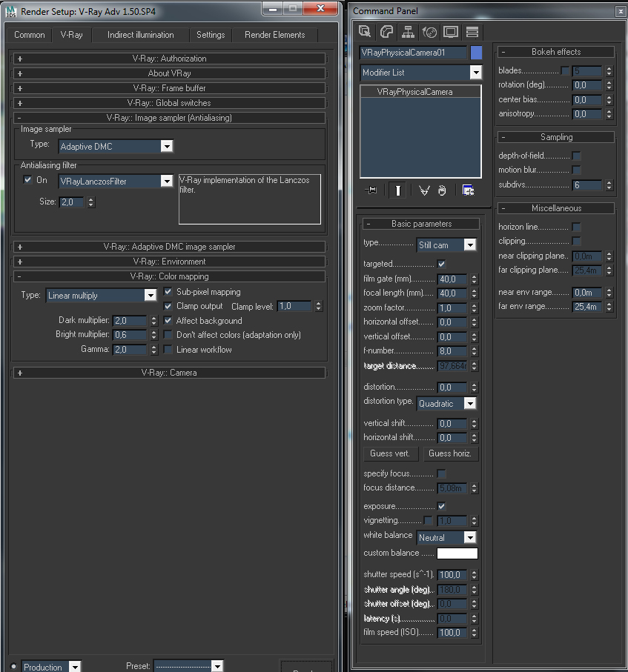Click the Gamma value field

tap(129, 350)
